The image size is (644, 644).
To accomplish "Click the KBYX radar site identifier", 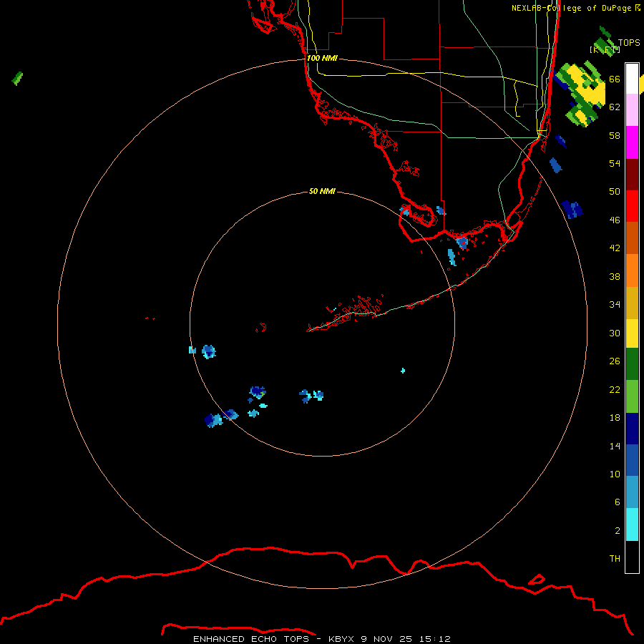I will [x=341, y=639].
